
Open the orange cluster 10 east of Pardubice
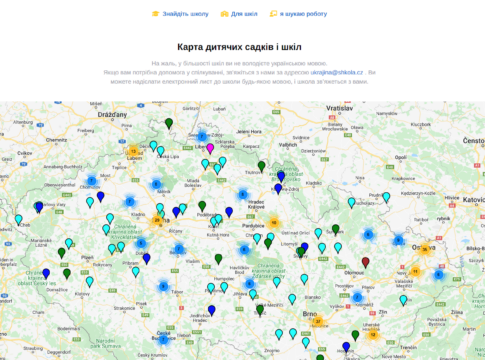274,222
